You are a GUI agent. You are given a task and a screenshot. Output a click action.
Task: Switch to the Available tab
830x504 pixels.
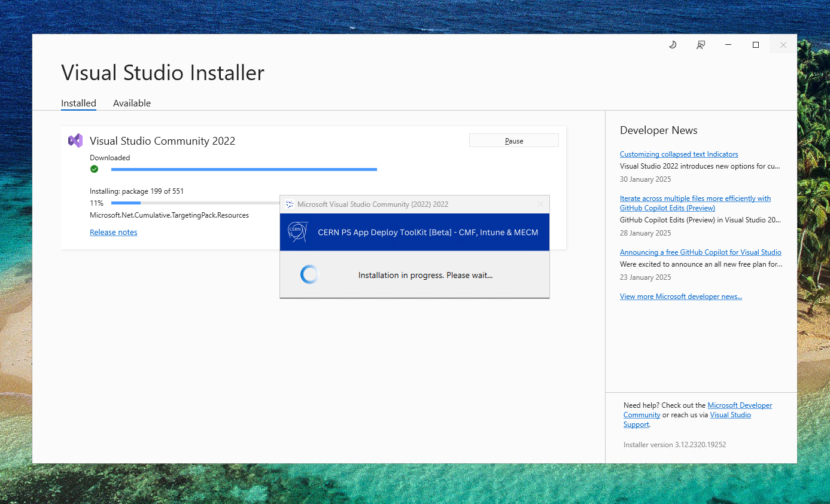point(132,103)
